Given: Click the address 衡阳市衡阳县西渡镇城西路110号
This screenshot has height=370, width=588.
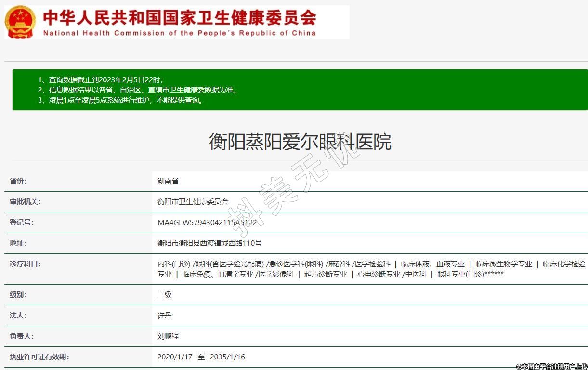Looking at the screenshot, I should [209, 243].
